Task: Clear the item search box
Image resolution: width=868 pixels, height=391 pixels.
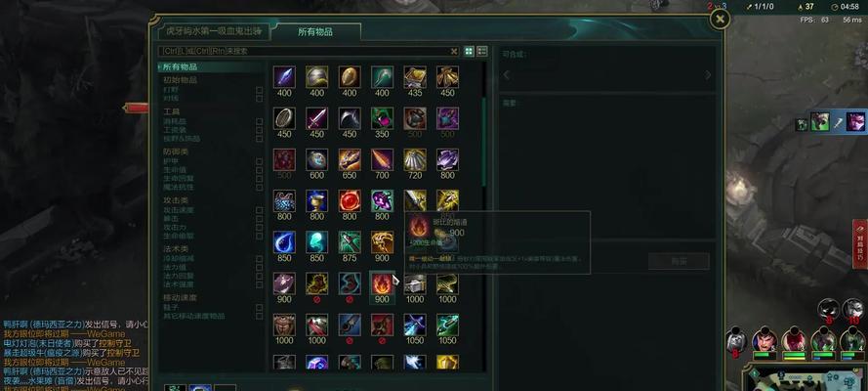Action: (x=454, y=51)
